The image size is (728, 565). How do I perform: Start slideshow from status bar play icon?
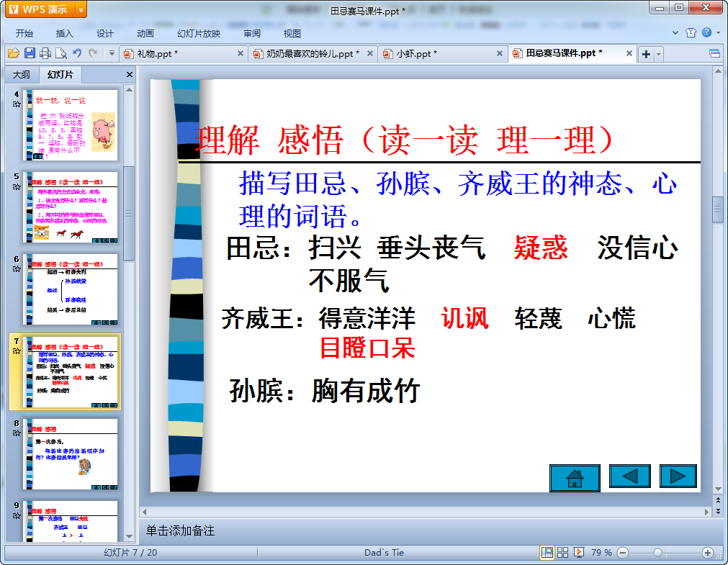coord(578,553)
